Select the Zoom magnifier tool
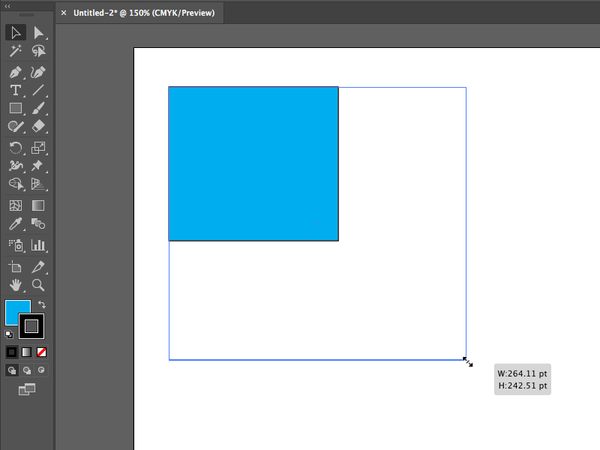This screenshot has height=450, width=600. pyautogui.click(x=39, y=285)
